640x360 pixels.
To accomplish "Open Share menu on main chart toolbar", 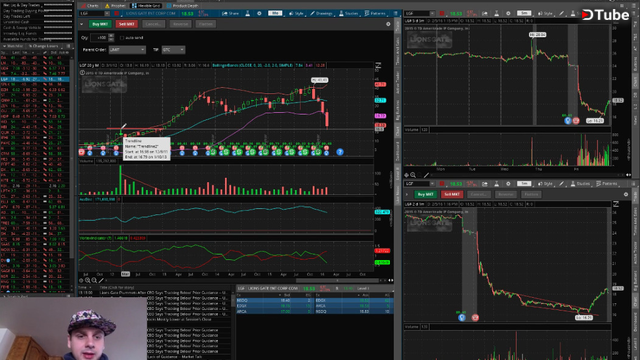I will pyautogui.click(x=230, y=13).
